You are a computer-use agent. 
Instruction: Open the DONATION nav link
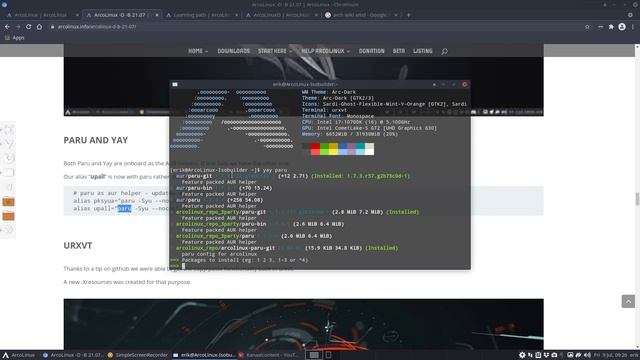point(371,51)
